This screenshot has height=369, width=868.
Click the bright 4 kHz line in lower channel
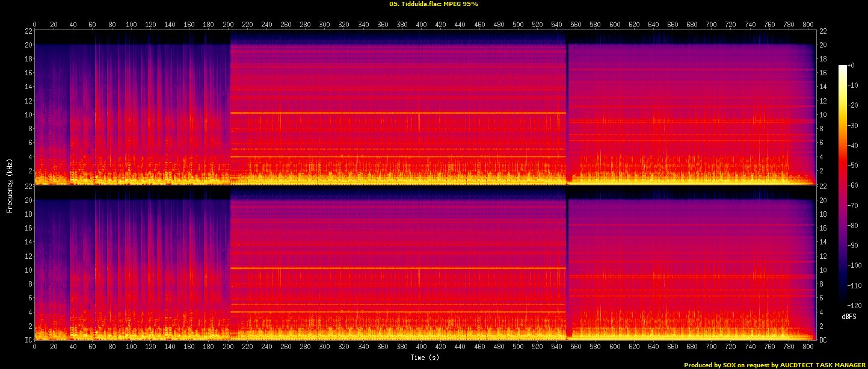click(x=397, y=312)
